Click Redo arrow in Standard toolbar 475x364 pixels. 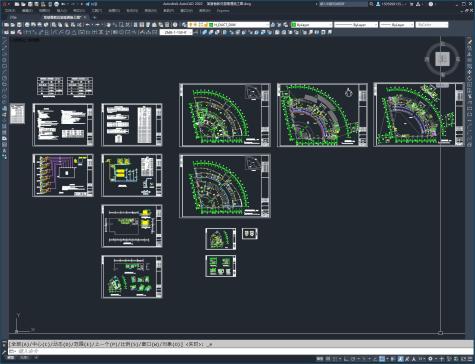coord(98,25)
